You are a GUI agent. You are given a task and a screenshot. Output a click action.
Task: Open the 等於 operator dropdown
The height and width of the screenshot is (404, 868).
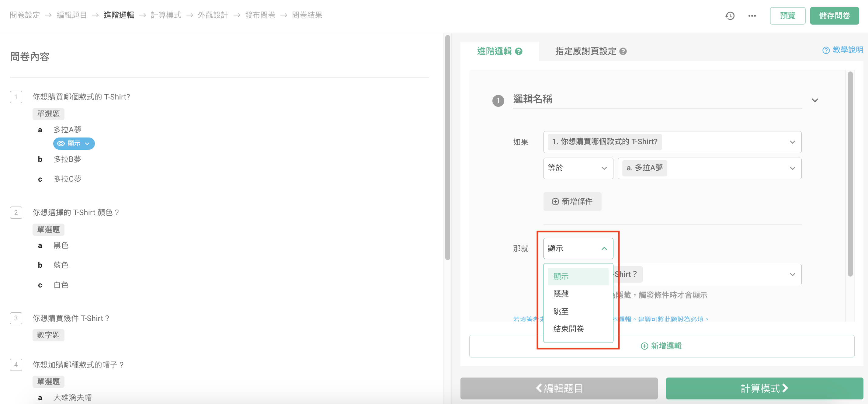[x=578, y=168]
